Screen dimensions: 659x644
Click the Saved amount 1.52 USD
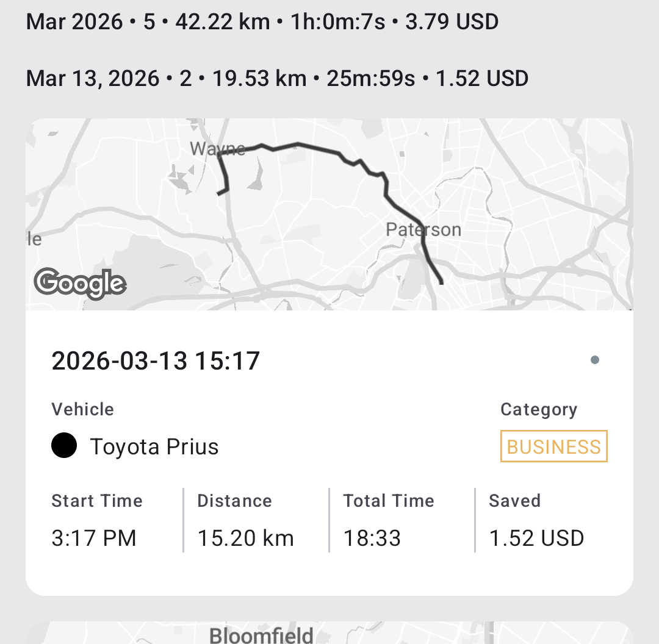point(536,538)
